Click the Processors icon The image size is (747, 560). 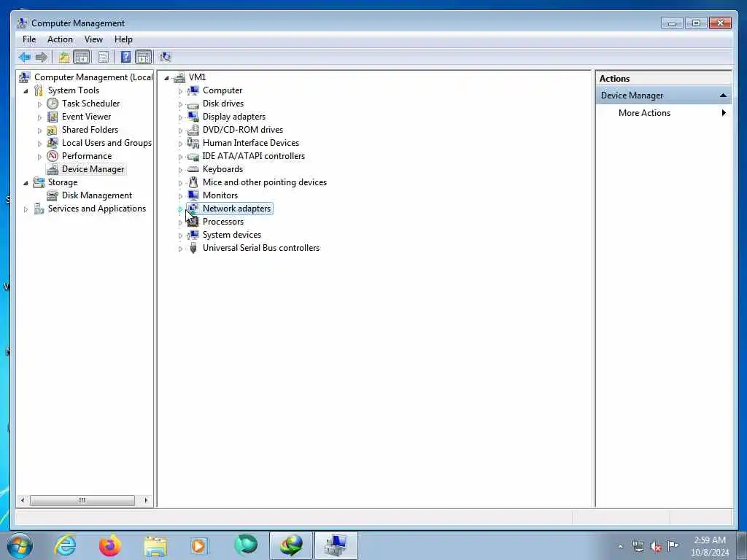[193, 222]
